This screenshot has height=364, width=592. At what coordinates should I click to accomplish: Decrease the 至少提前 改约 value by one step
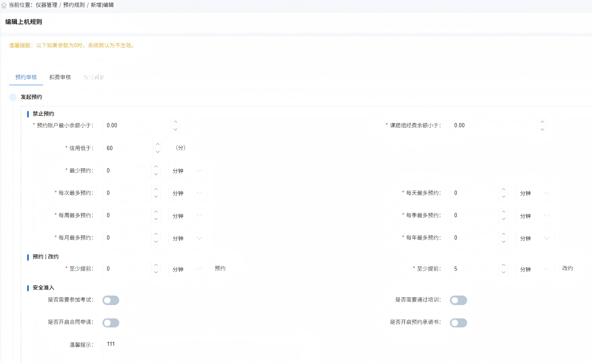coord(503,272)
